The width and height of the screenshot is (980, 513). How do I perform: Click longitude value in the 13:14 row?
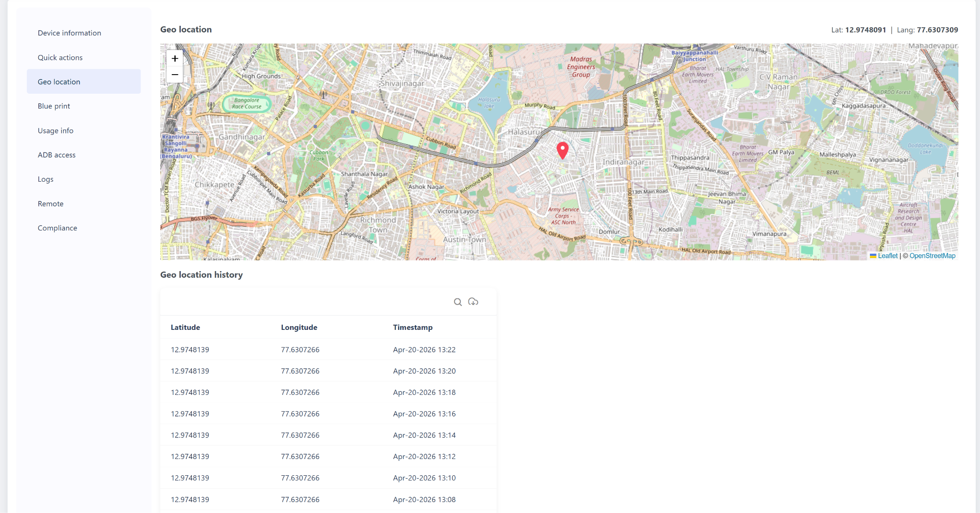(300, 435)
